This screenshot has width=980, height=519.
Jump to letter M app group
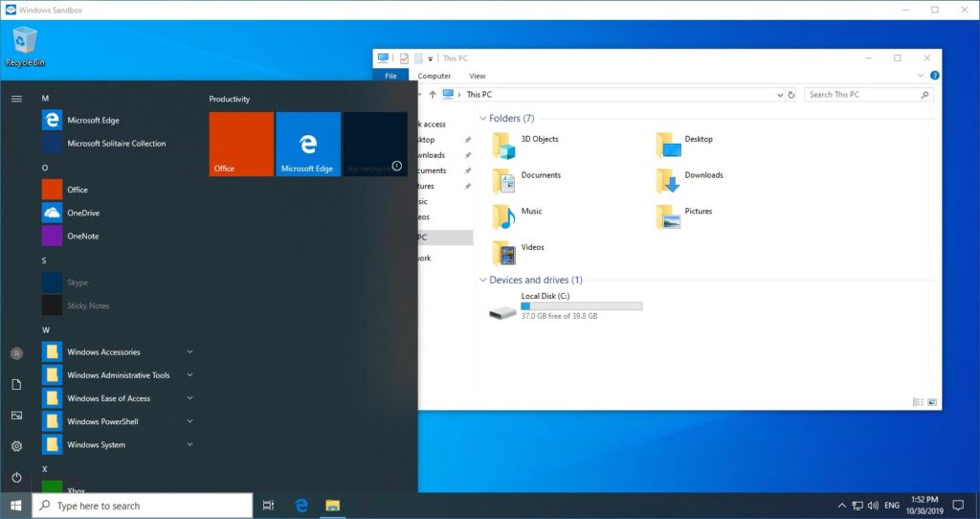point(45,99)
